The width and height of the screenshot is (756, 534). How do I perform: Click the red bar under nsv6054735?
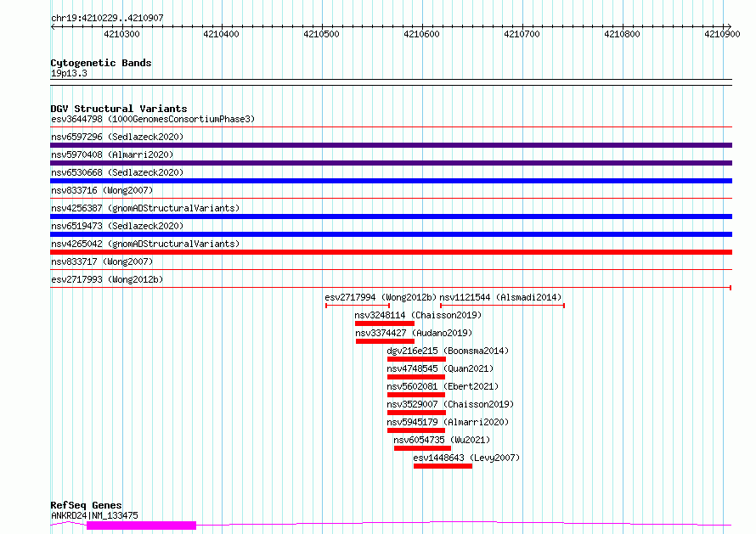click(x=422, y=448)
